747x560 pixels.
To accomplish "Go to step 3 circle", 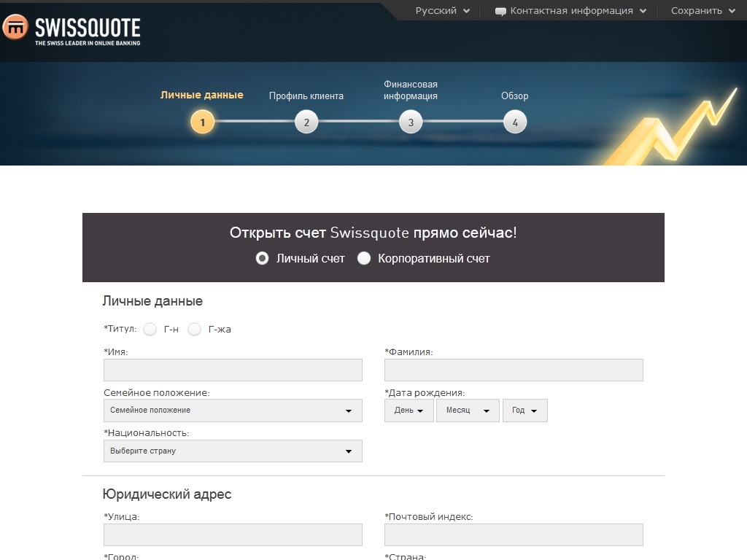I will (411, 122).
